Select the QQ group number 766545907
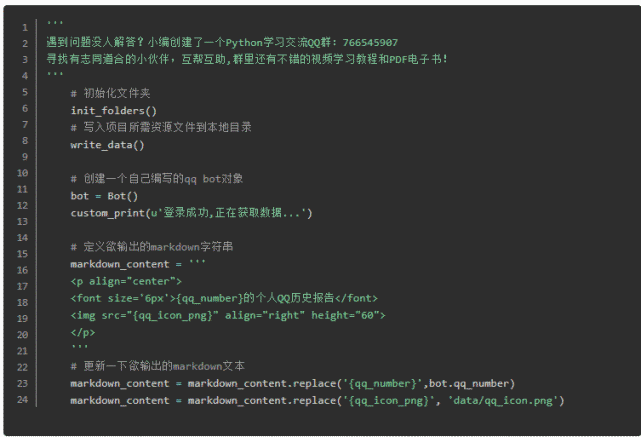 [x=370, y=43]
